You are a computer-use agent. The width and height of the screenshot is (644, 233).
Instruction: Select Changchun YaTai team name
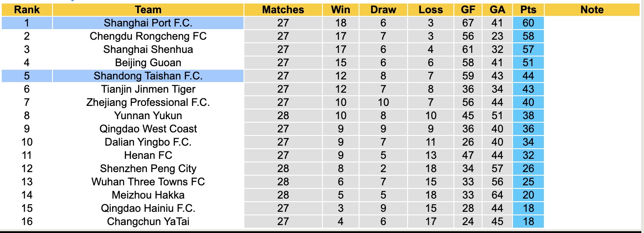coord(148,222)
